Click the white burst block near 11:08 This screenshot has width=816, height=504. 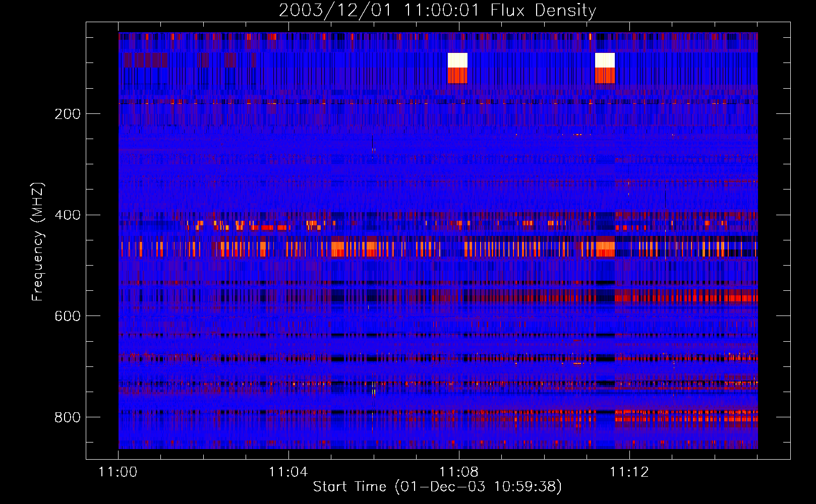(x=457, y=60)
